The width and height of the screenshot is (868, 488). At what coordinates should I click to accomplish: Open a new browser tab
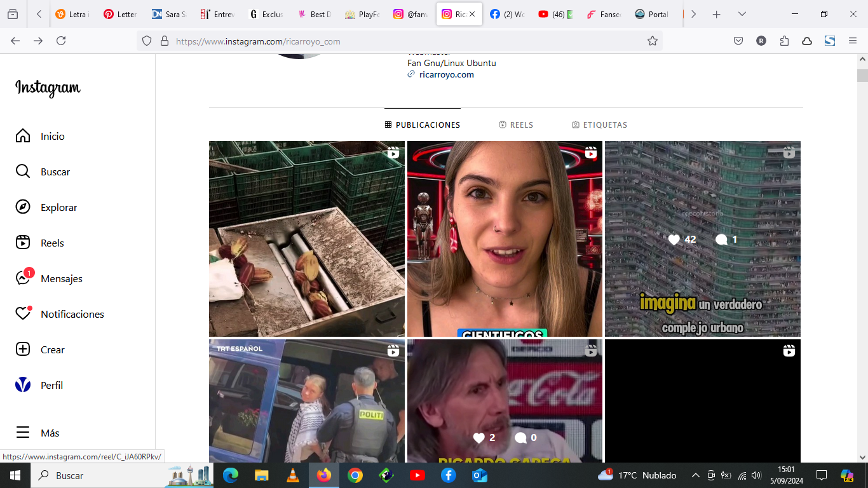click(716, 14)
